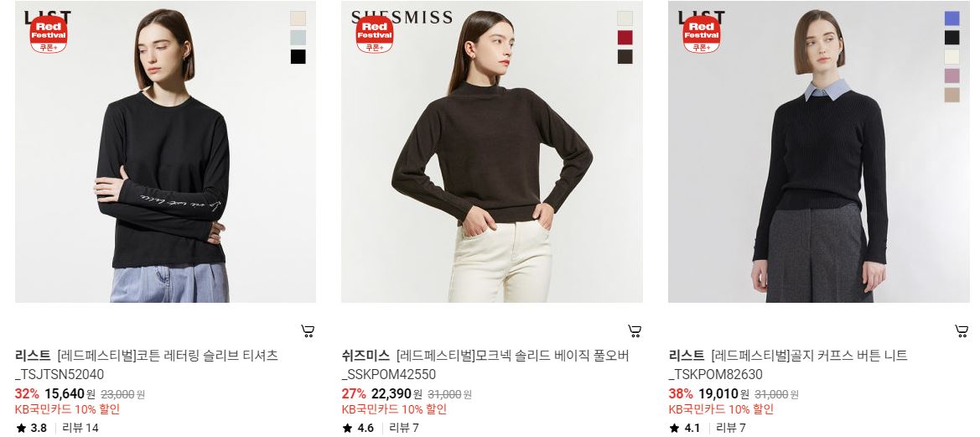Viewport: 980px width, 437px height.
Task: Select dark brown swatch on Shesmiss pullover
Action: point(625,57)
